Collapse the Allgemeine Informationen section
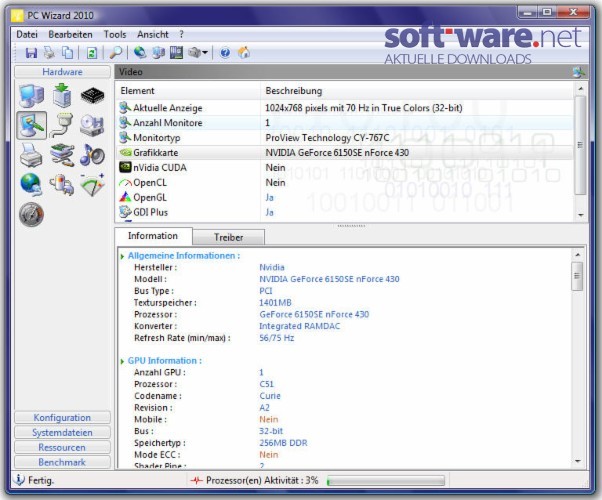 (122, 256)
